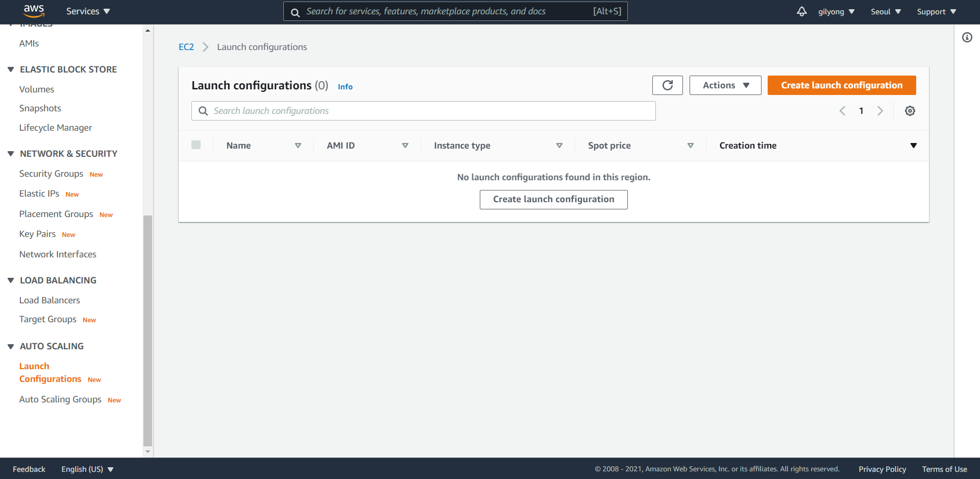The height and width of the screenshot is (479, 980).
Task: Click the sidebar scroll down arrow
Action: pos(148,452)
